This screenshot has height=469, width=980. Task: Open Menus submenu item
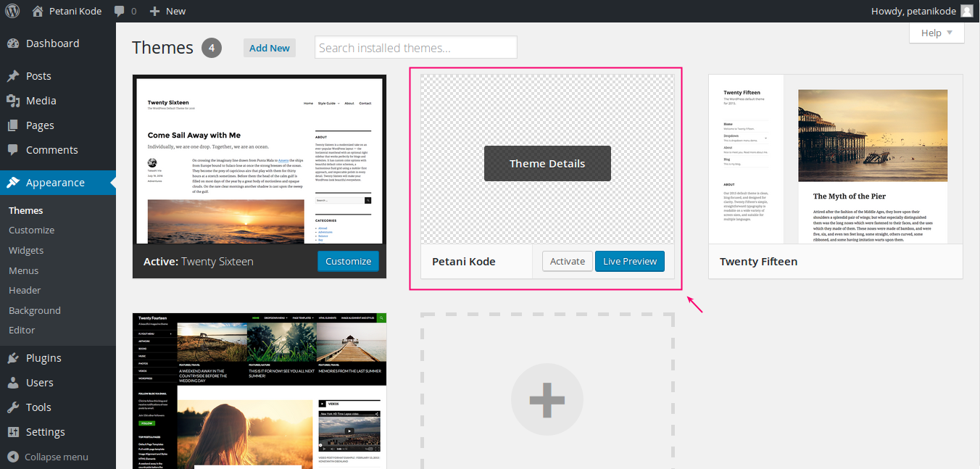(24, 270)
